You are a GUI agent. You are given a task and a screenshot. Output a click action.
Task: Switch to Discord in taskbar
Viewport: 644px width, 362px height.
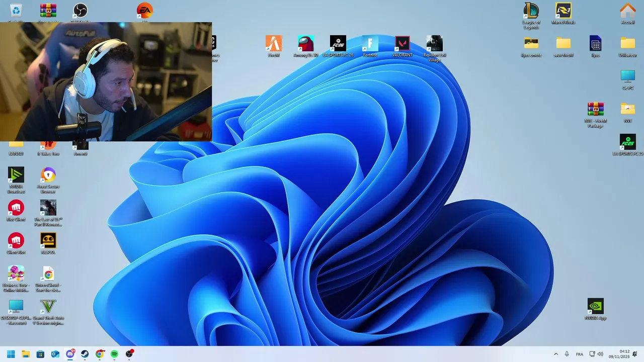(70, 354)
